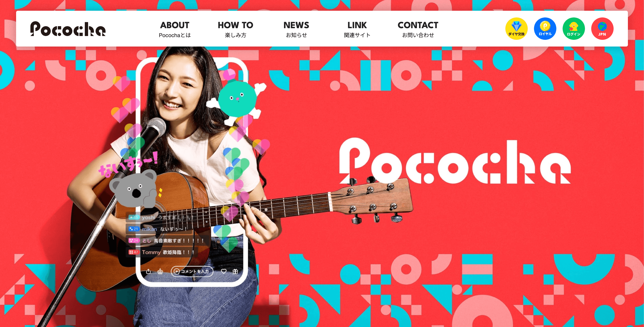Viewport: 644px width, 327px height.
Task: Open the HOW TO menu item
Action: point(235,29)
